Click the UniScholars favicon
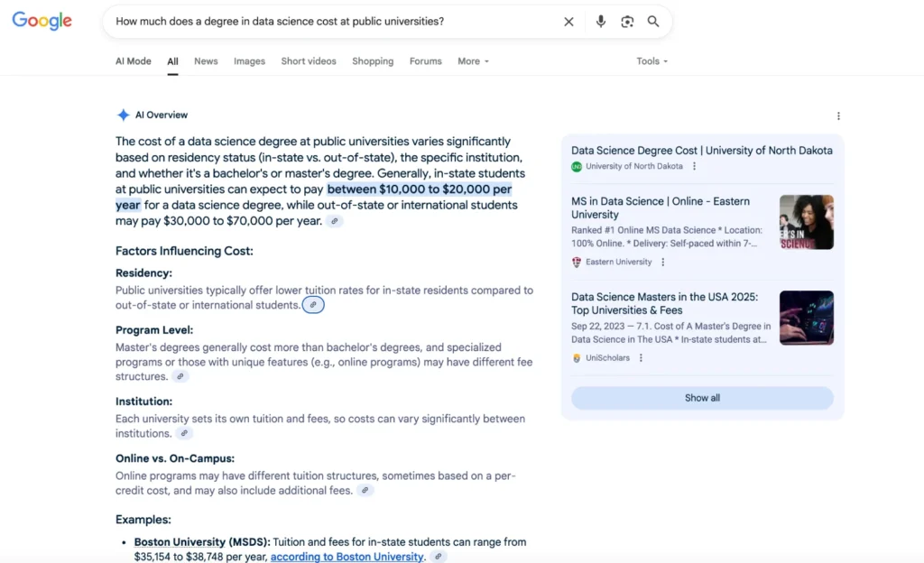 577,358
